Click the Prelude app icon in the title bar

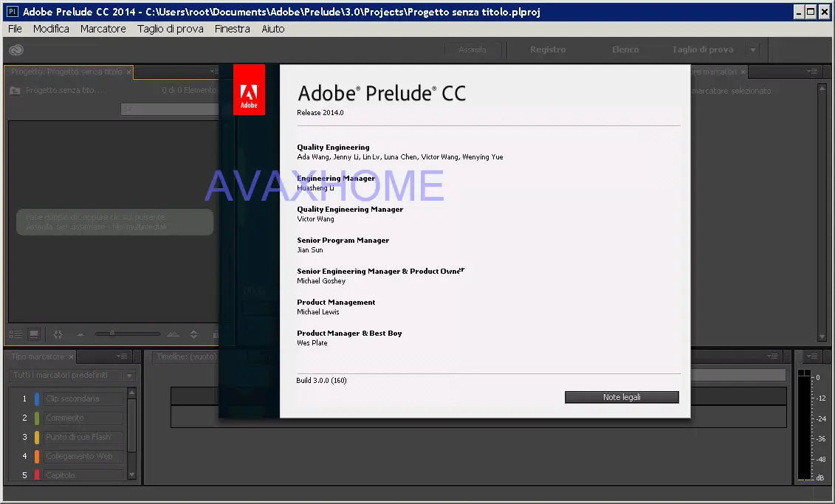[12, 11]
